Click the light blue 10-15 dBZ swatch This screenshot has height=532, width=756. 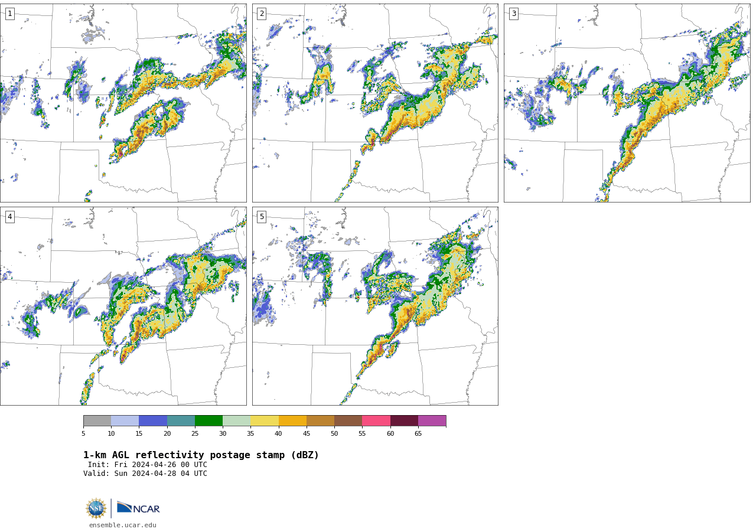pyautogui.click(x=125, y=421)
